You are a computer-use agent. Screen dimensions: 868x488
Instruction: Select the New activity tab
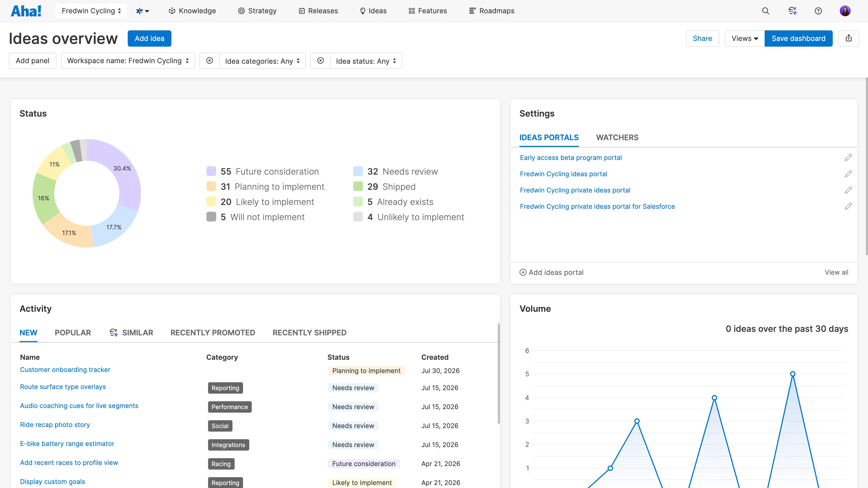coord(28,332)
